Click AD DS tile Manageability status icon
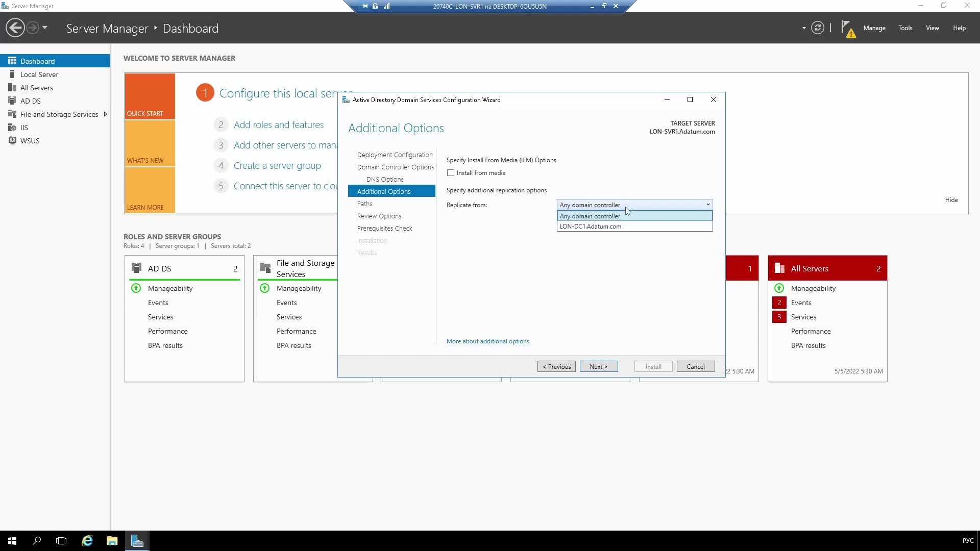Viewport: 980px width, 551px height. (x=136, y=288)
